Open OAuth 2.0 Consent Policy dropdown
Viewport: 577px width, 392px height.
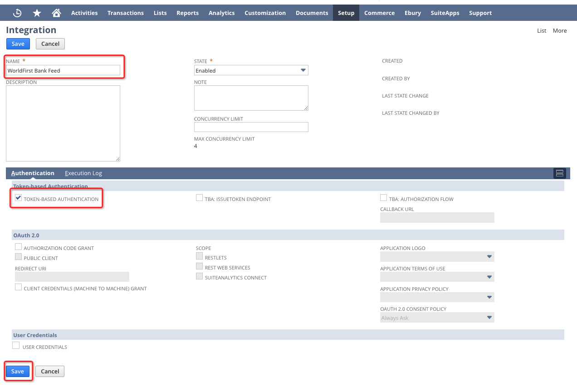click(437, 318)
